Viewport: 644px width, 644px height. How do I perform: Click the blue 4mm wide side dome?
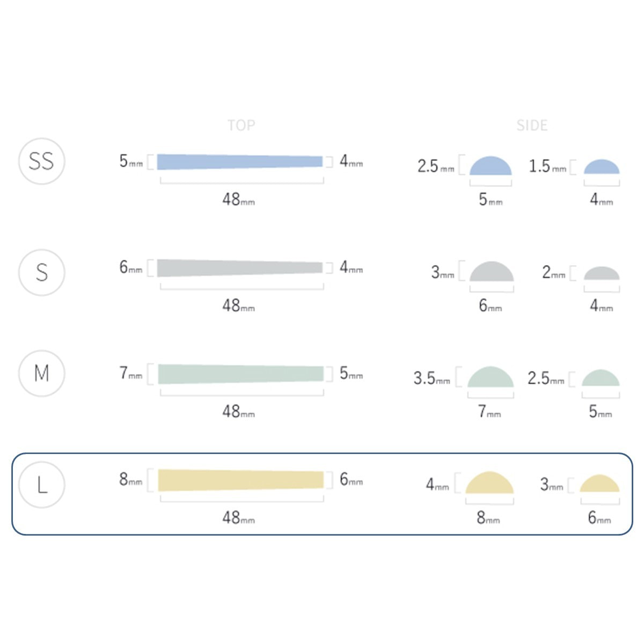[x=602, y=167]
